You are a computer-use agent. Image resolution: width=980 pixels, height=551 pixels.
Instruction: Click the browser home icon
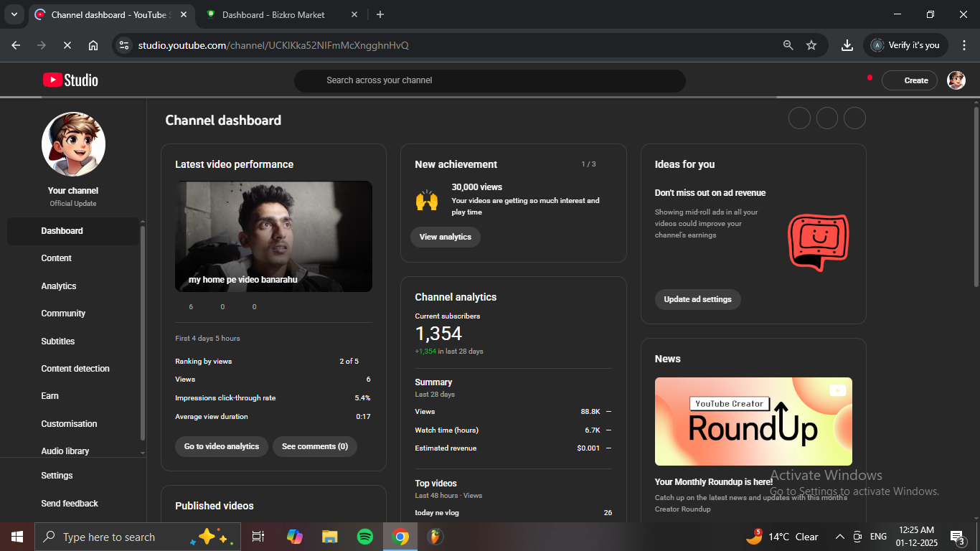[x=93, y=45]
